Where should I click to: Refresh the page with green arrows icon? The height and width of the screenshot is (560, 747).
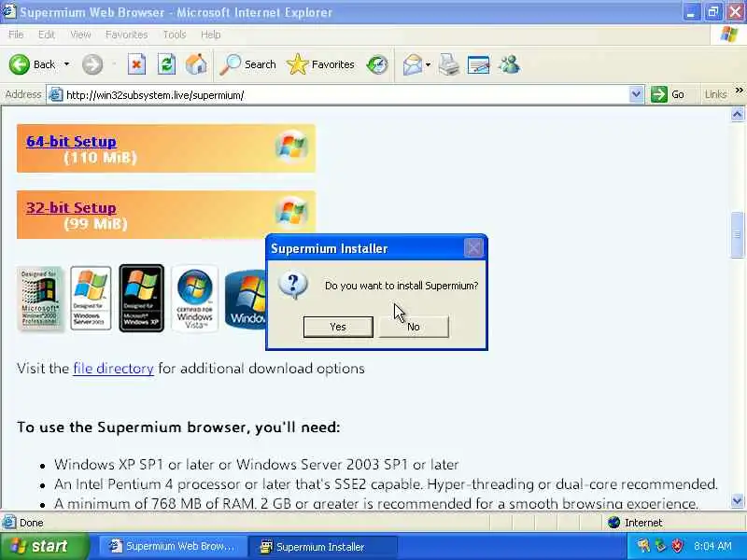(166, 64)
